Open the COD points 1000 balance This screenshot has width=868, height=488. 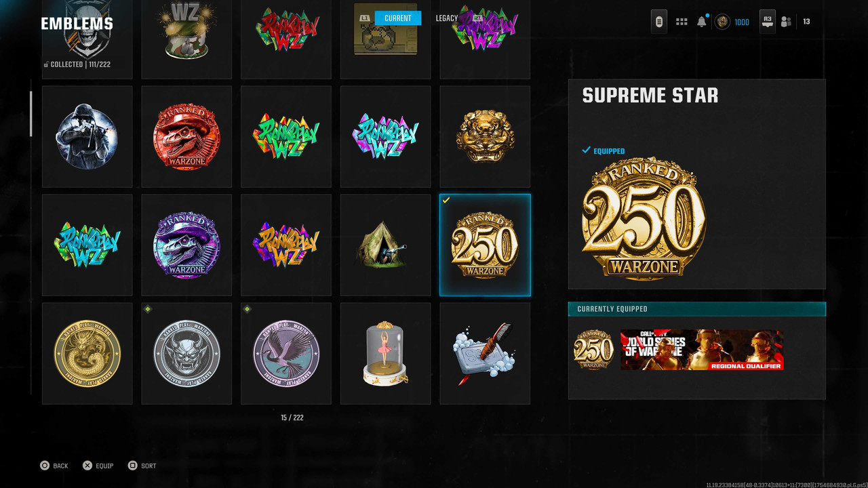tap(732, 22)
